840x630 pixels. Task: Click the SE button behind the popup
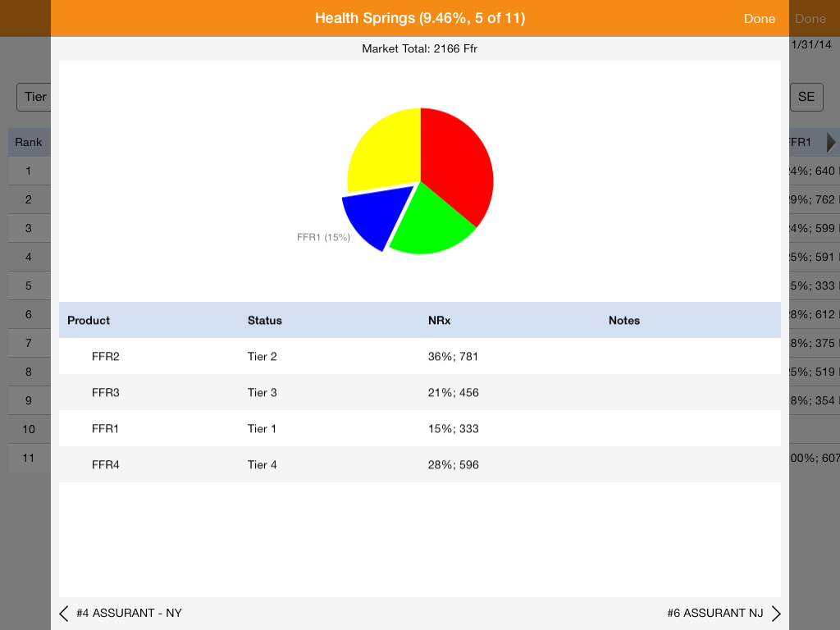click(x=806, y=97)
